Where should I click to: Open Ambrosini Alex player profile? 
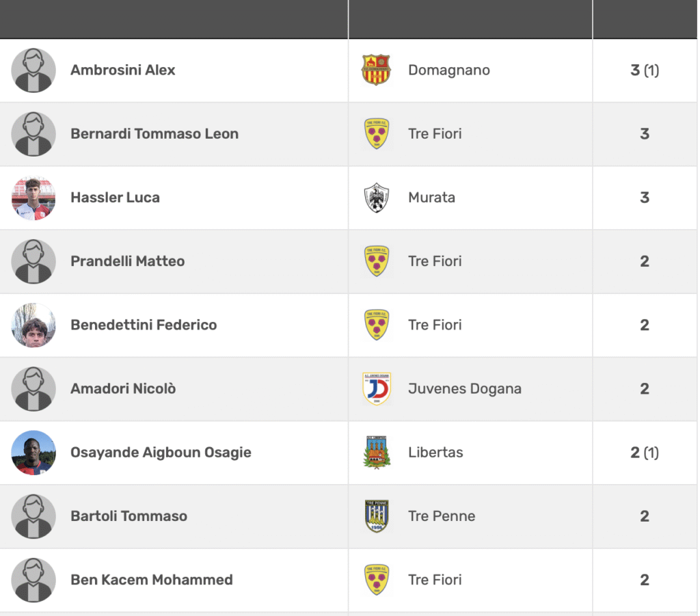pyautogui.click(x=123, y=70)
